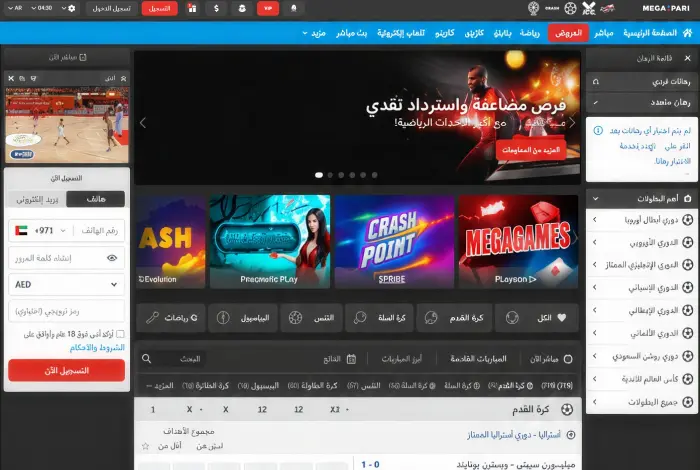Favorite the Australia league with star icon
Screen dimensions: 700x470
[x=145, y=446]
